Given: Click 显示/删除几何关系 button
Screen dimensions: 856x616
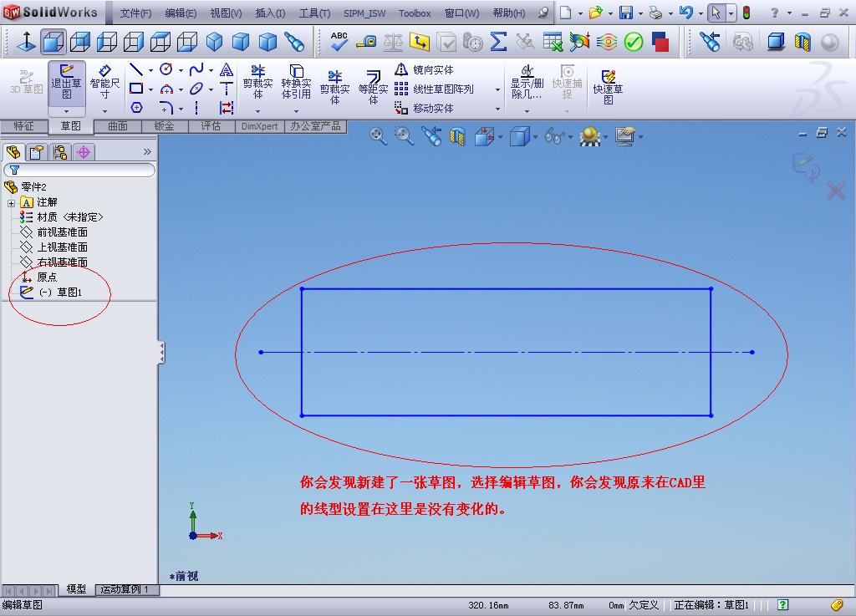Looking at the screenshot, I should tap(527, 83).
